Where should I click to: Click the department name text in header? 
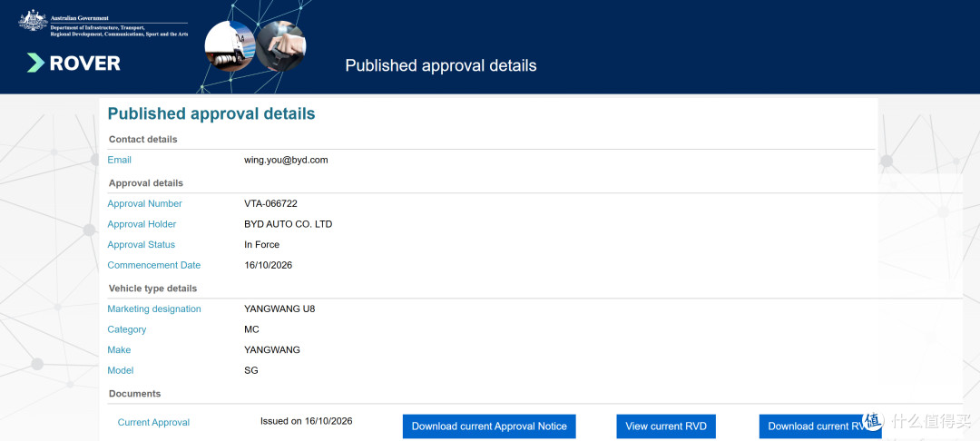119,30
